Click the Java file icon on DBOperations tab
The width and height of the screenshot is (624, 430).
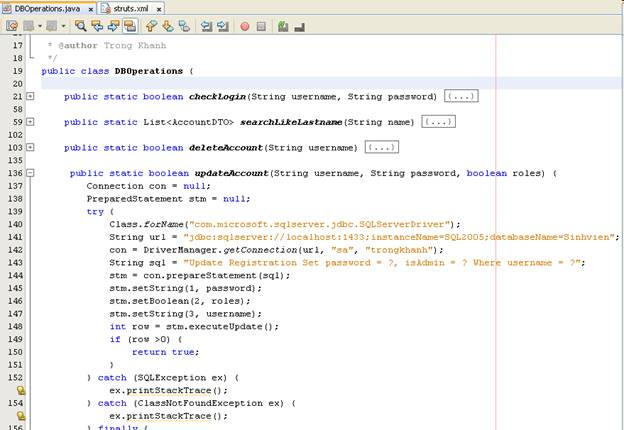pos(7,8)
